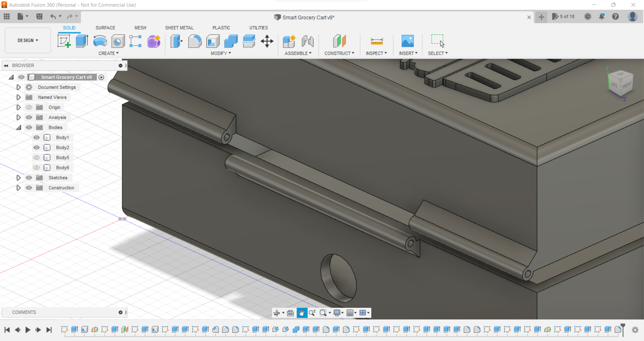Open the CONSTRUCT dropdown menu
Screen dimensions: 644x341
pos(339,53)
